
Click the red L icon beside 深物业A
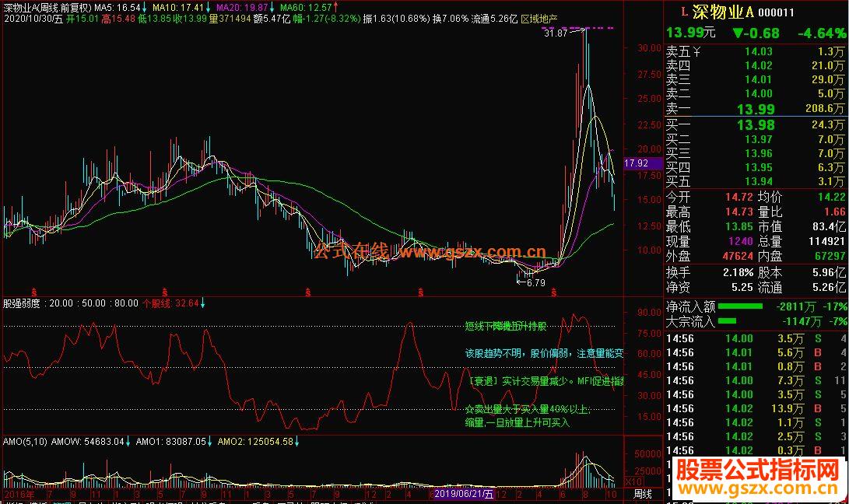(683, 12)
